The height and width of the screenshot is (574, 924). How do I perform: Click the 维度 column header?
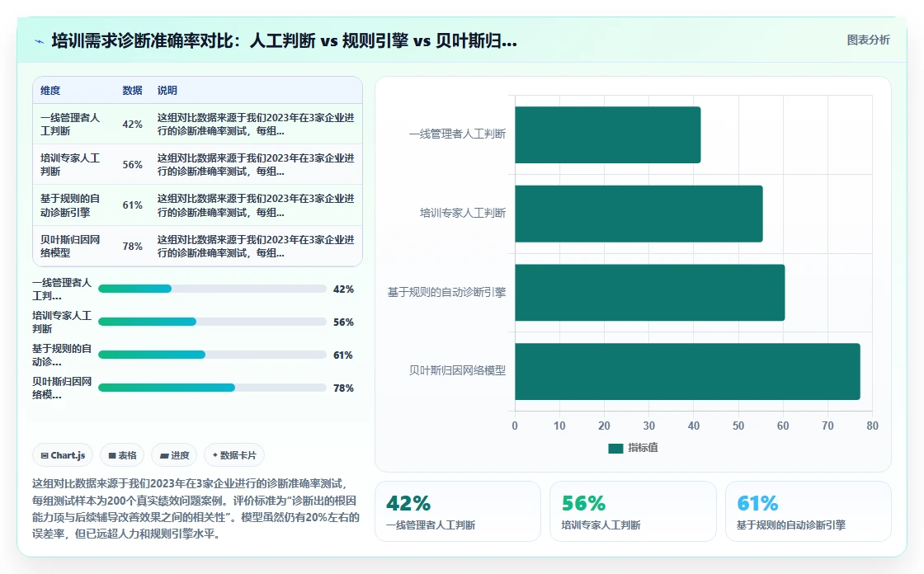[x=50, y=90]
